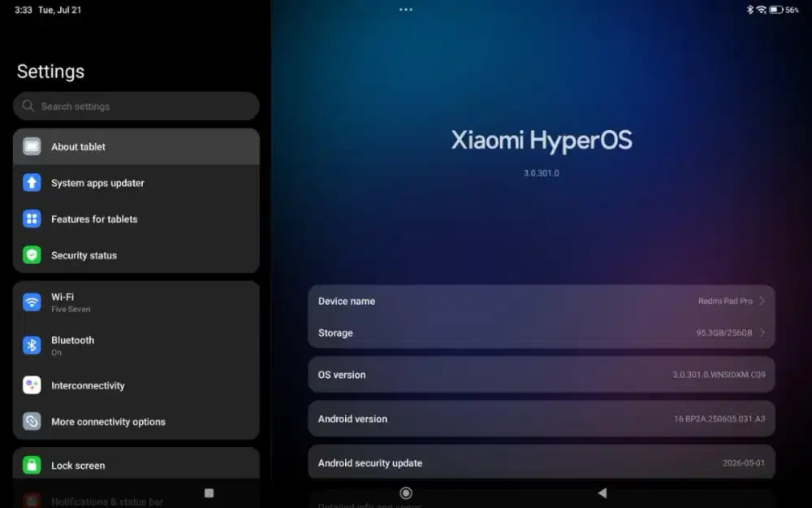
Task: Select the Android version row
Action: (x=541, y=419)
